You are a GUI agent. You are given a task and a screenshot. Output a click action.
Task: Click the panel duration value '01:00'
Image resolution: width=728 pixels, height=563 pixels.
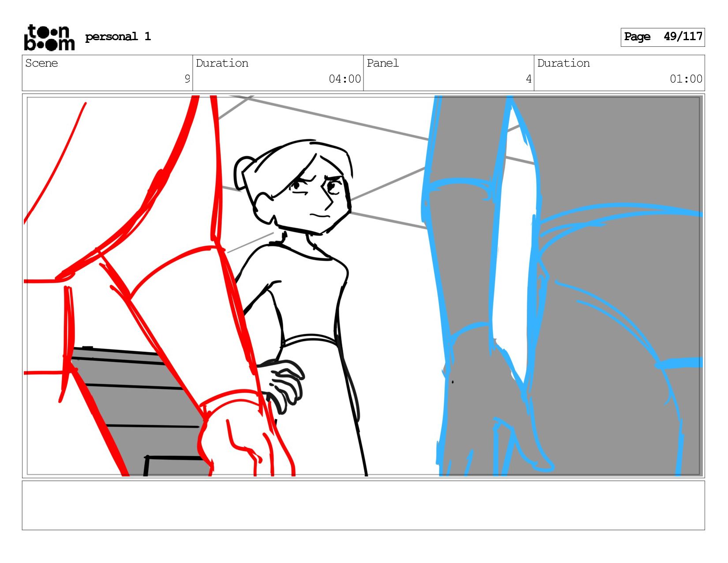686,79
